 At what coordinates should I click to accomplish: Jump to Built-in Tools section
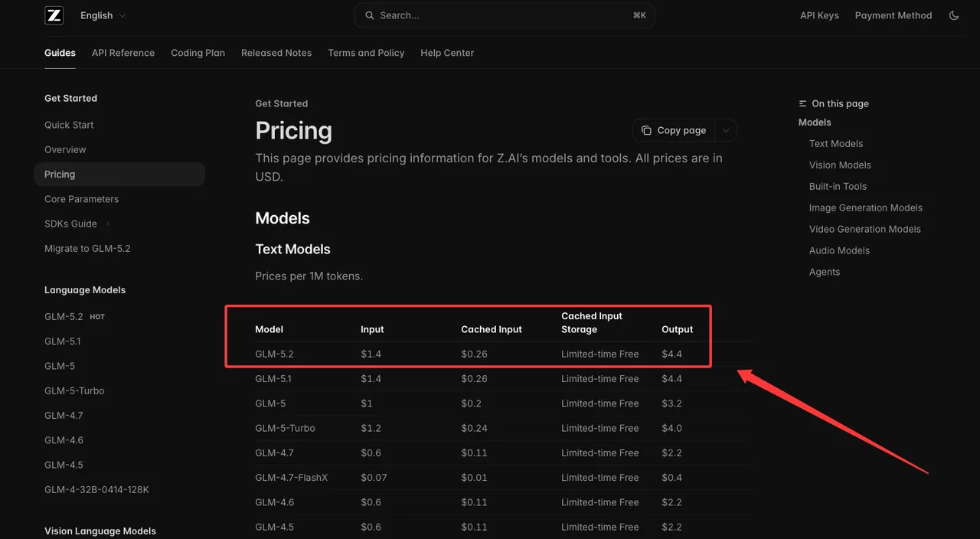pyautogui.click(x=838, y=186)
